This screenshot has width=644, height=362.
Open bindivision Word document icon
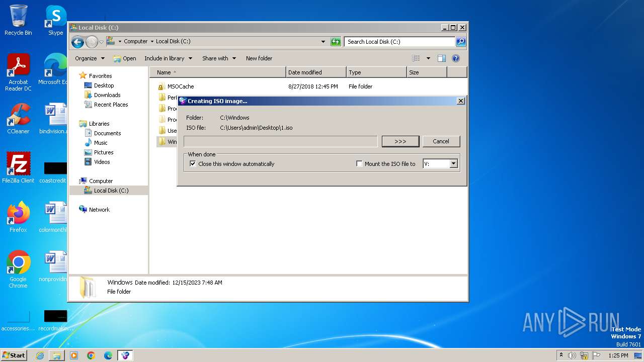pos(53,119)
